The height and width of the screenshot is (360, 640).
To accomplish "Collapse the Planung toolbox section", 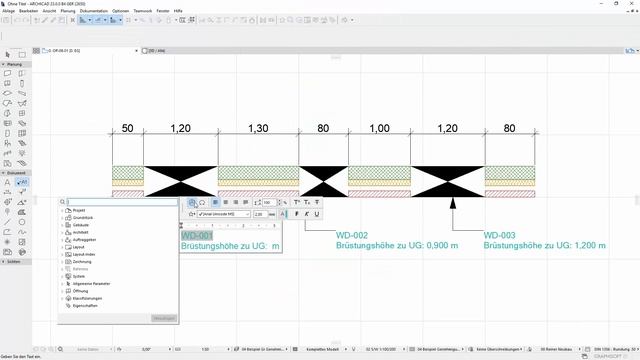I will tap(3, 64).
